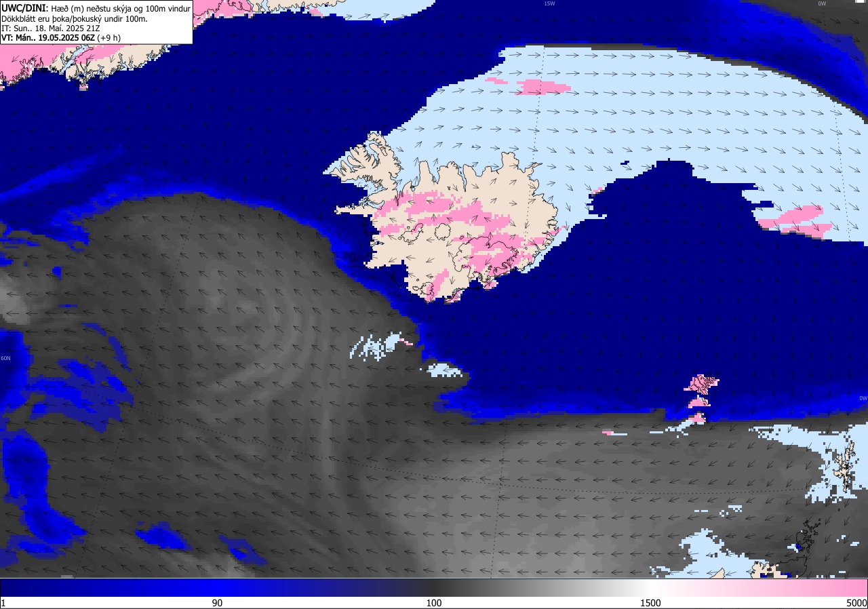Click the legend value '5000'
868x609 pixels.
pos(856,603)
